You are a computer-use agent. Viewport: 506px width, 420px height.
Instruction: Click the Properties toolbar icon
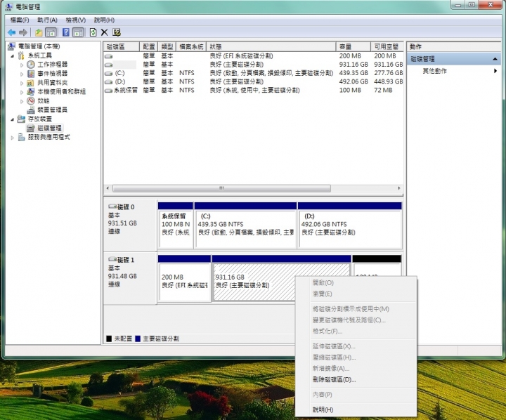[x=117, y=32]
